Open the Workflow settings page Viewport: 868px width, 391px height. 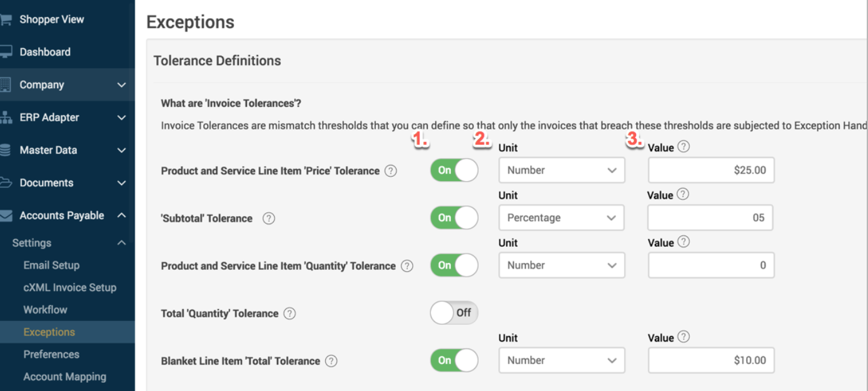point(45,310)
